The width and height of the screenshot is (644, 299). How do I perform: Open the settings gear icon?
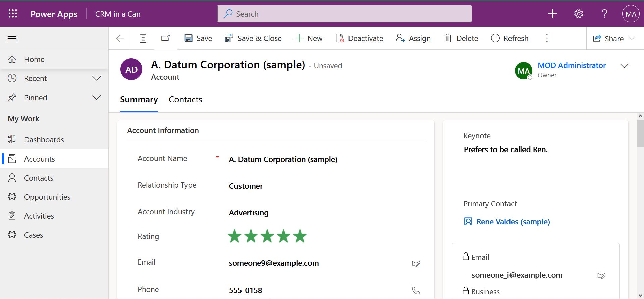pyautogui.click(x=579, y=14)
